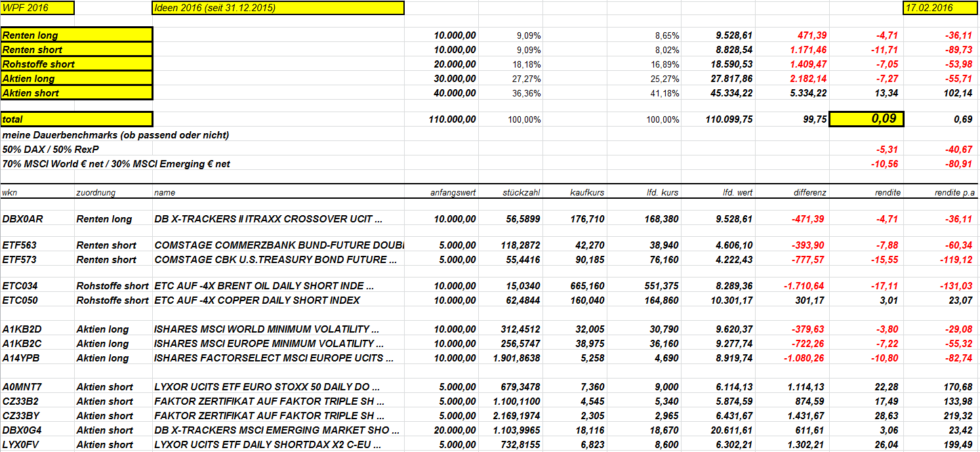
Task: Select Brent oil difference -1.710,64
Action: (804, 286)
